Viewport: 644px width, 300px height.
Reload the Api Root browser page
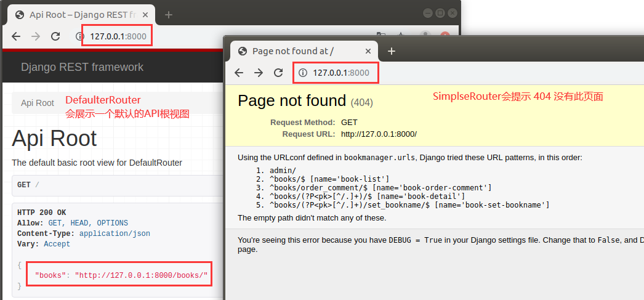point(55,36)
